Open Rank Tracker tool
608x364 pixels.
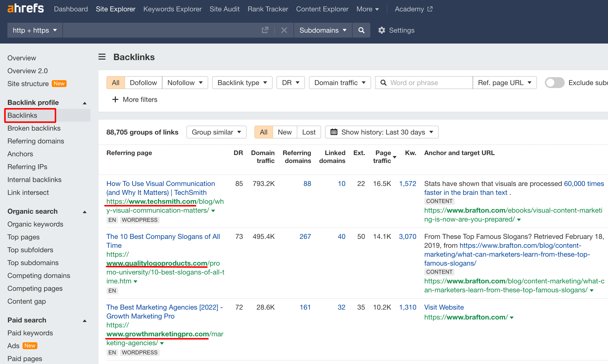click(267, 9)
